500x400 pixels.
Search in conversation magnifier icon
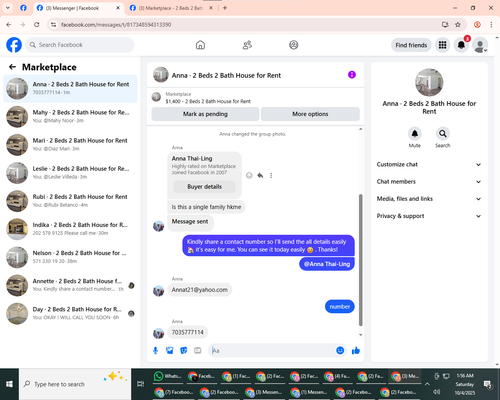tap(443, 134)
